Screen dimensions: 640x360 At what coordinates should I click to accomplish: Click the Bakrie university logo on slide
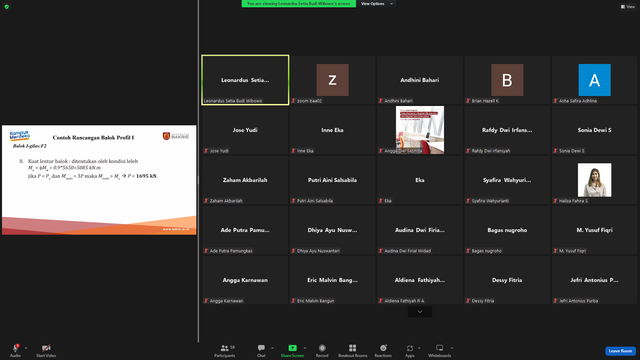(x=176, y=136)
